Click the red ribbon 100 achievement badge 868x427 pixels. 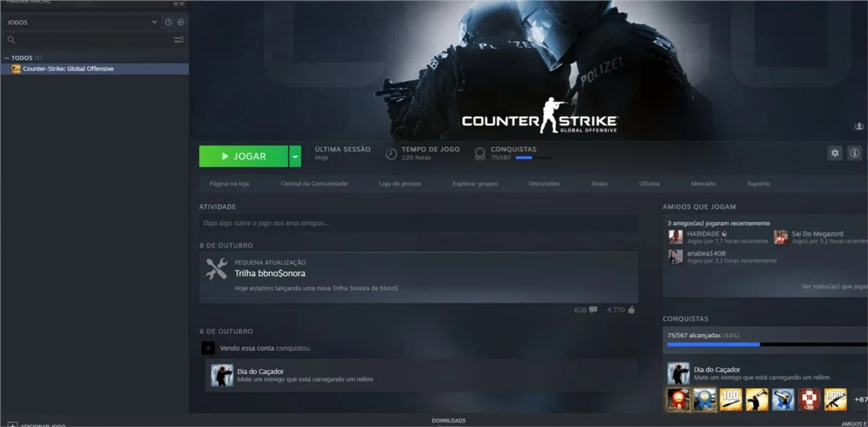(678, 400)
